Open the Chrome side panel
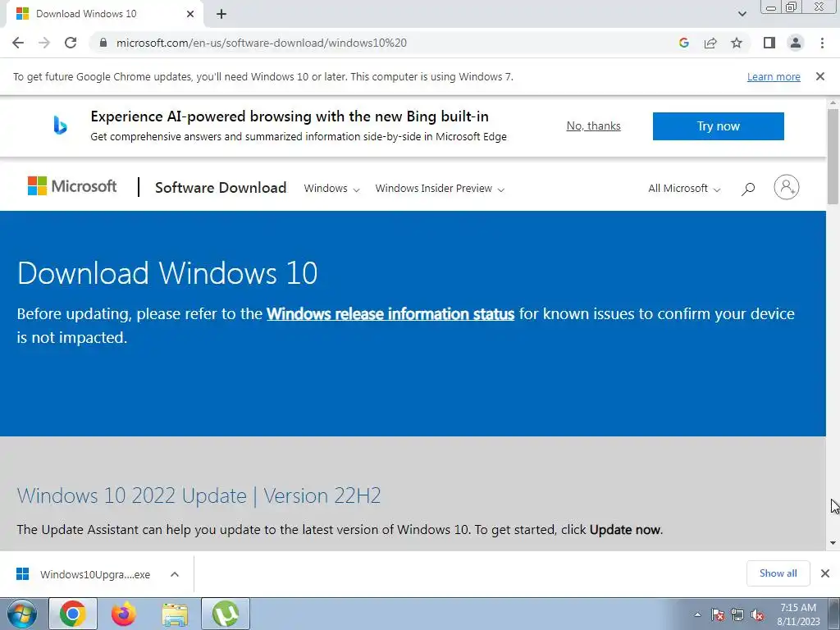This screenshot has height=630, width=840. 769,43
